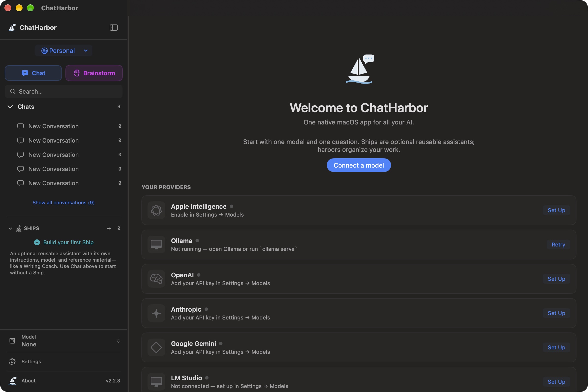The image size is (588, 392).
Task: Open Settings from the sidebar
Action: click(64, 362)
